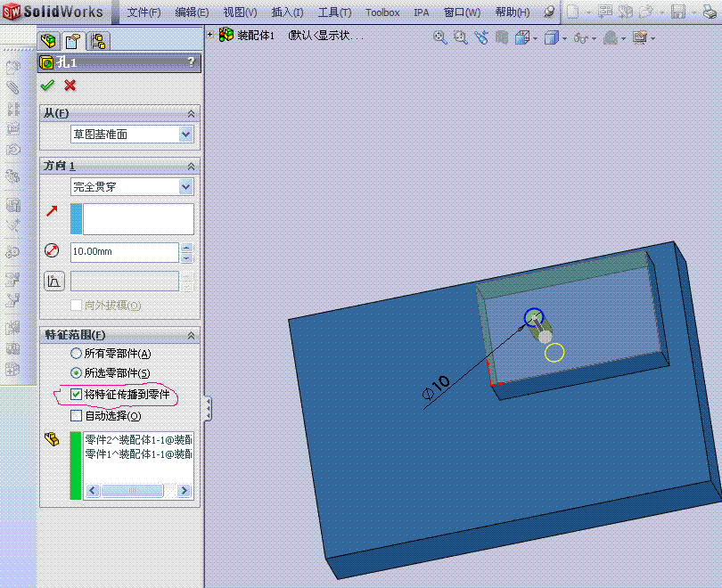Viewport: 722px width, 588px height.
Task: Open the IPA menu
Action: pos(422,12)
